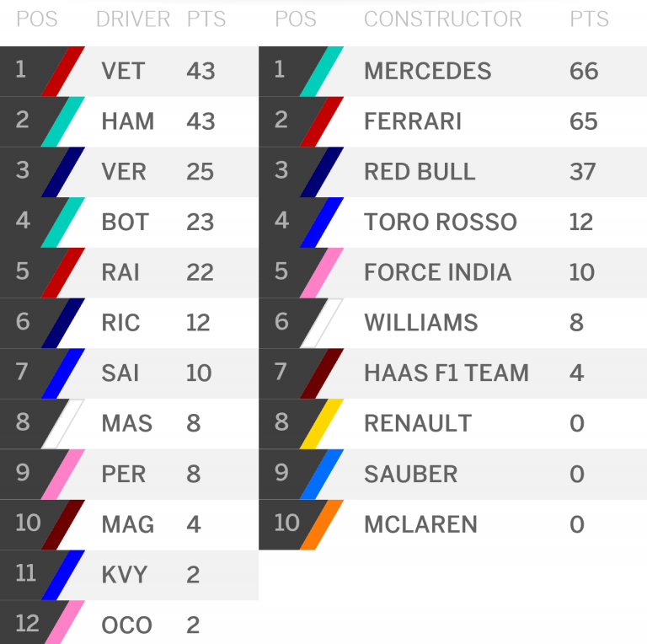The image size is (647, 644).
Task: Open Haas F1 Team constructor row
Action: (452, 373)
